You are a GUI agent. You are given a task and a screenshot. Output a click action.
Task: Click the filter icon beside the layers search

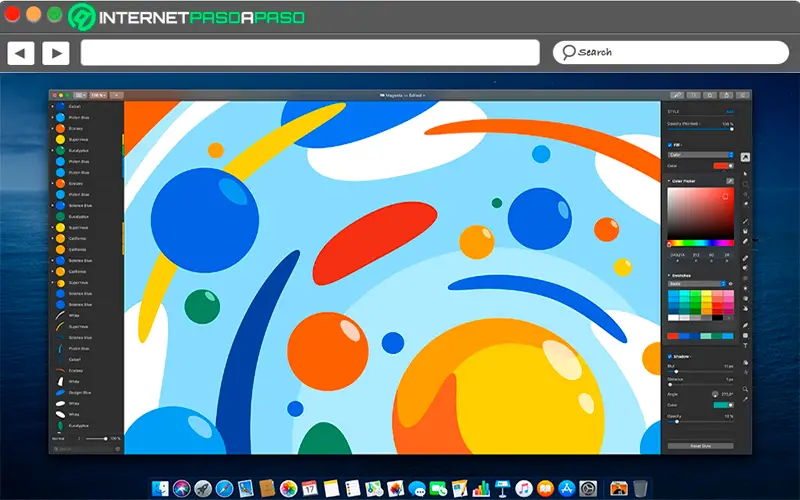pyautogui.click(x=117, y=449)
